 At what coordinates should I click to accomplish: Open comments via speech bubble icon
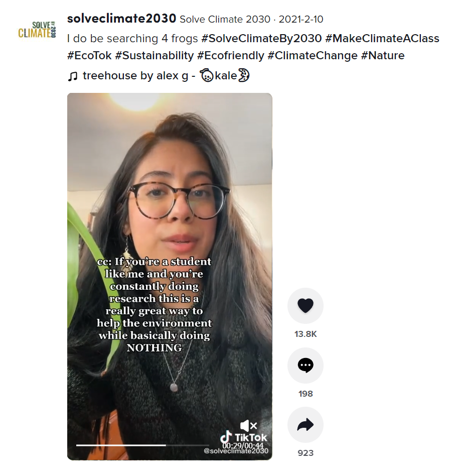pyautogui.click(x=306, y=365)
